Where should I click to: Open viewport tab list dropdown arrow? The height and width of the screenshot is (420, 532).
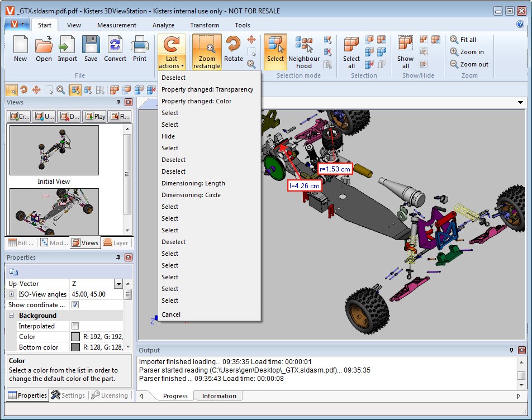[x=520, y=102]
